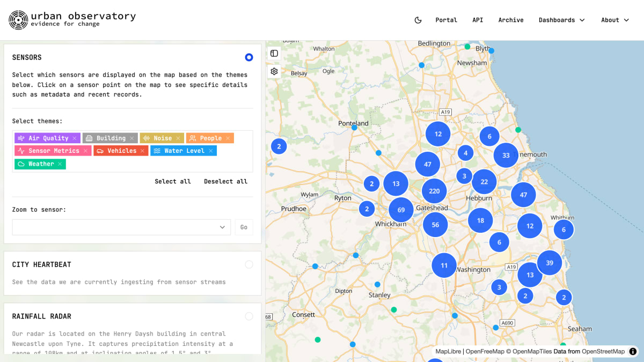Click the Go button
Screen dimensions: 644x362
point(244,227)
